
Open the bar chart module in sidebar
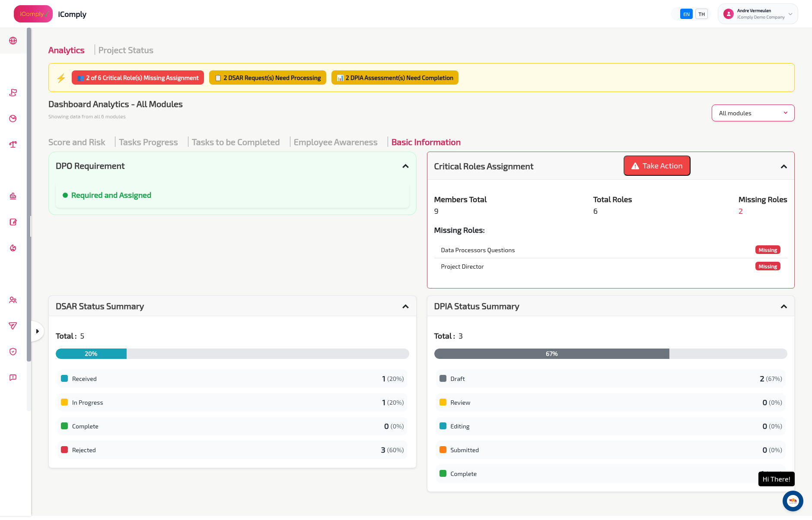click(13, 196)
